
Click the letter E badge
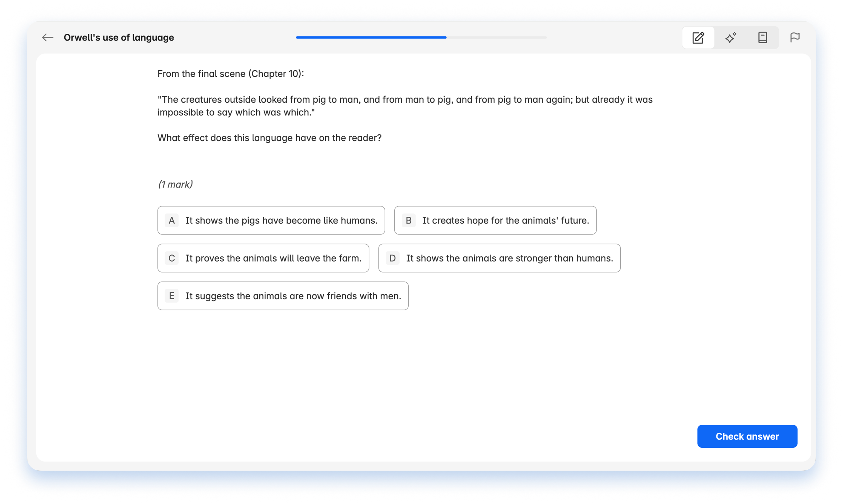pyautogui.click(x=172, y=296)
